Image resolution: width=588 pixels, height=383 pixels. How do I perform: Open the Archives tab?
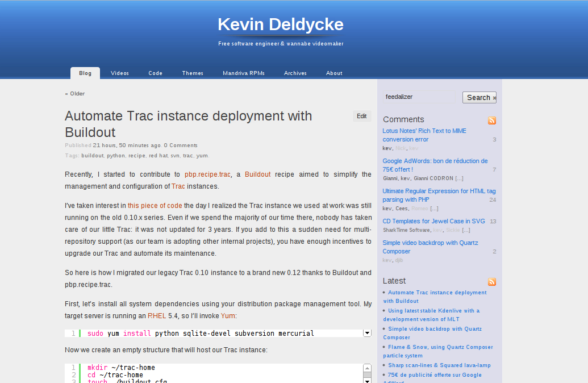(295, 73)
